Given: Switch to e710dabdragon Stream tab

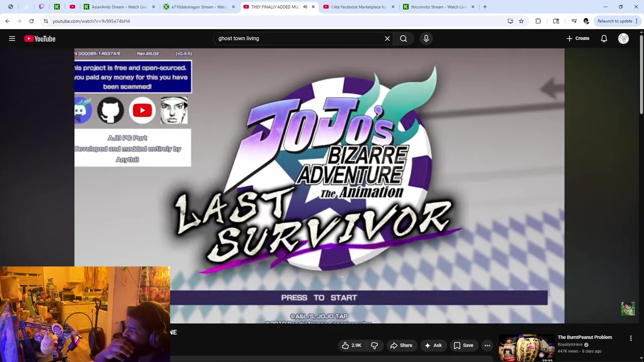Looking at the screenshot, I should click(199, 7).
